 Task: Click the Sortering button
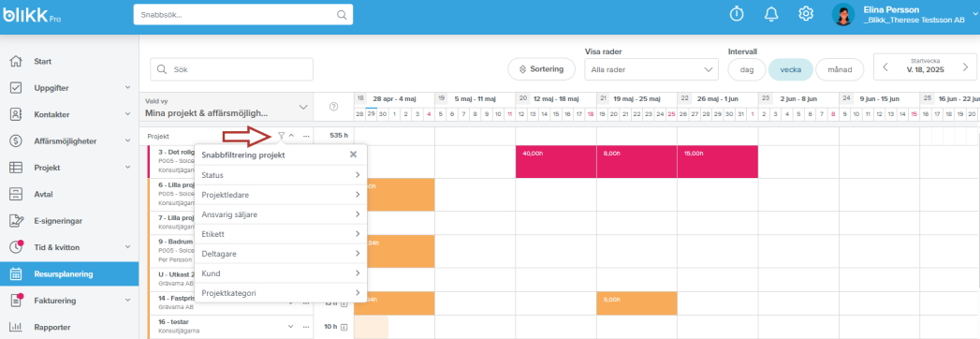pyautogui.click(x=542, y=69)
